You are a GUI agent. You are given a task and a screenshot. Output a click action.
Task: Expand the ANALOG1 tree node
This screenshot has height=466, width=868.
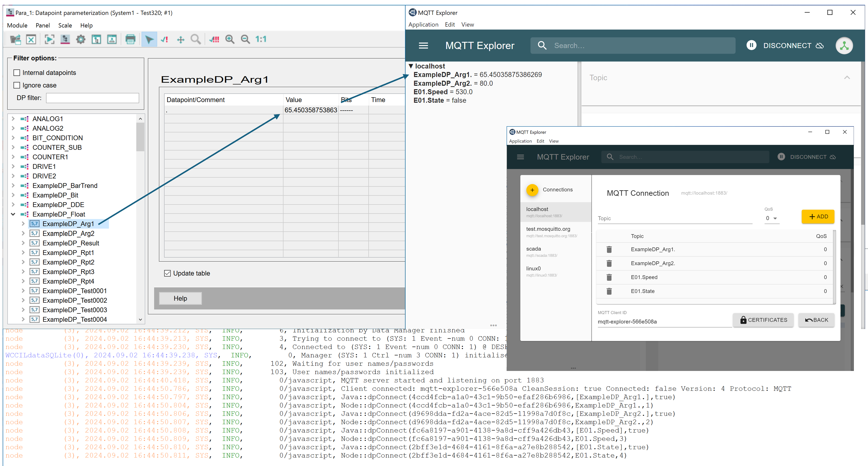click(13, 119)
